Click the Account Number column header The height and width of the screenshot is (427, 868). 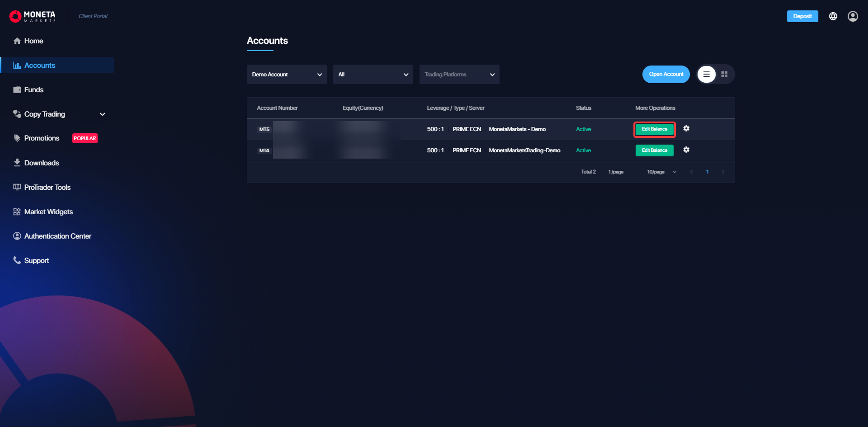[x=277, y=108]
